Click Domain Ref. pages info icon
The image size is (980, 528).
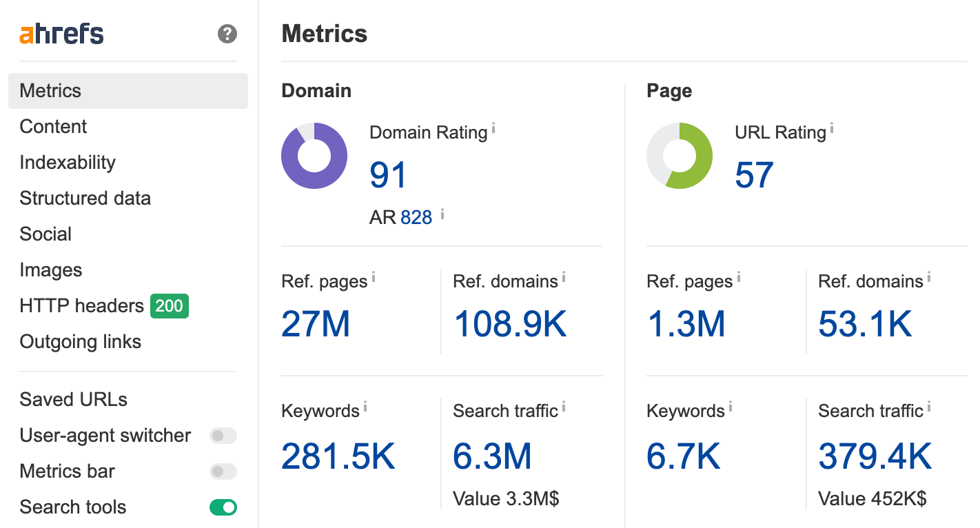coord(374,277)
